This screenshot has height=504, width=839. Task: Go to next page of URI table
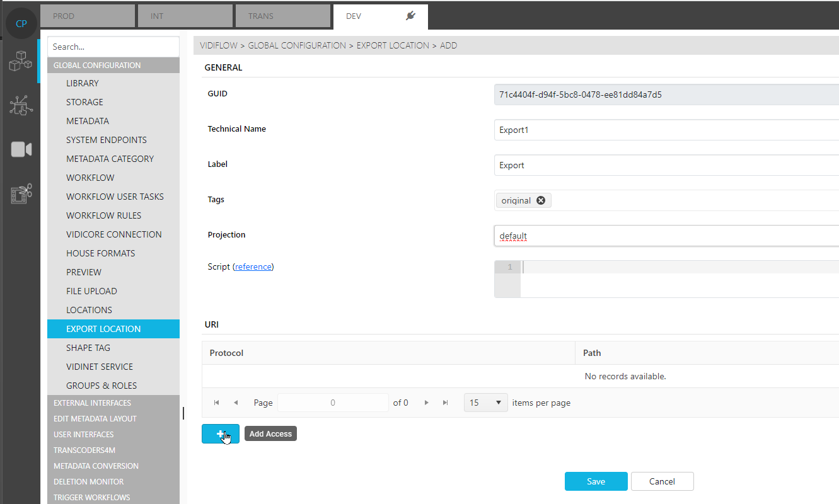pyautogui.click(x=427, y=403)
